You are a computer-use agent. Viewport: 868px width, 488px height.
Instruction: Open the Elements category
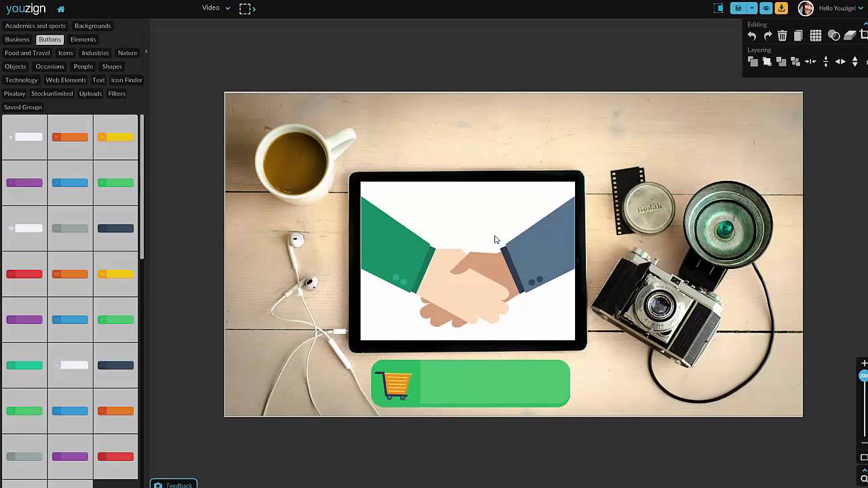coord(83,39)
